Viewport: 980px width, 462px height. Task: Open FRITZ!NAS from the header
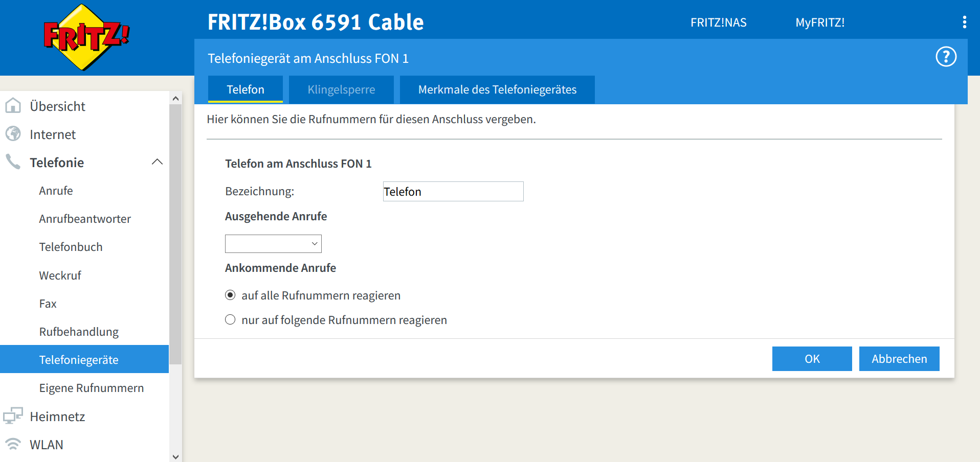pyautogui.click(x=718, y=22)
